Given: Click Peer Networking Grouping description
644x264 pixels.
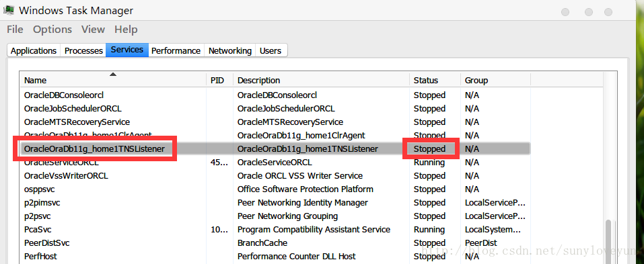Looking at the screenshot, I should [287, 216].
